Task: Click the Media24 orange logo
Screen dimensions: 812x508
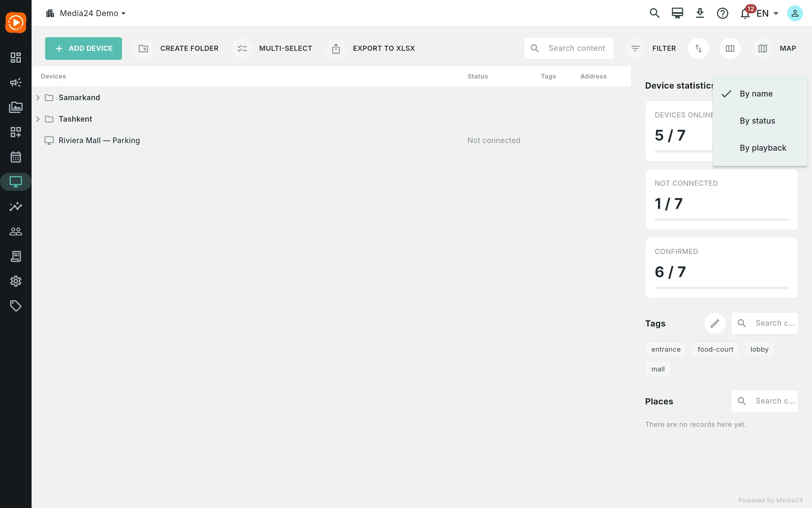Action: (x=16, y=23)
